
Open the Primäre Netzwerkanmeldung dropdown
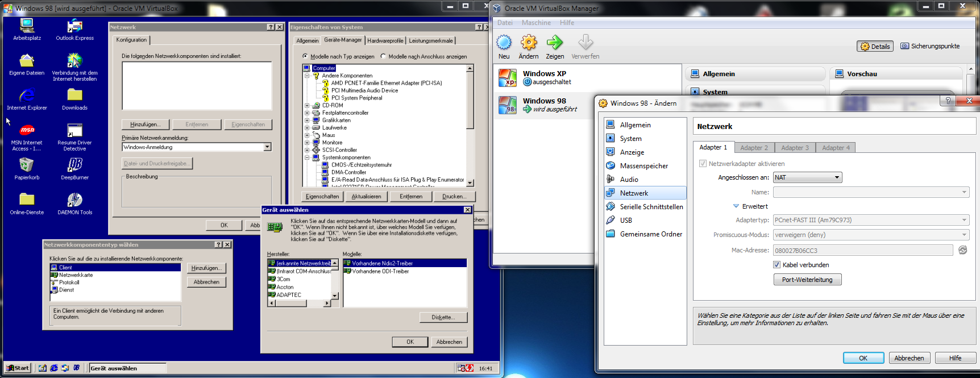(x=197, y=147)
